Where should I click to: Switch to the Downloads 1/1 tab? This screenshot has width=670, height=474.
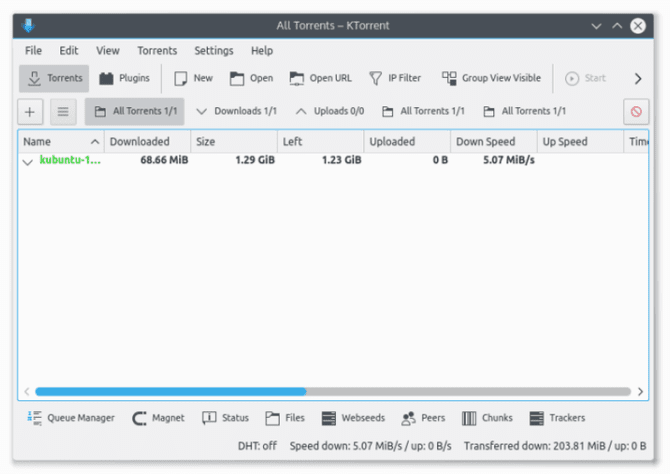[x=237, y=112]
